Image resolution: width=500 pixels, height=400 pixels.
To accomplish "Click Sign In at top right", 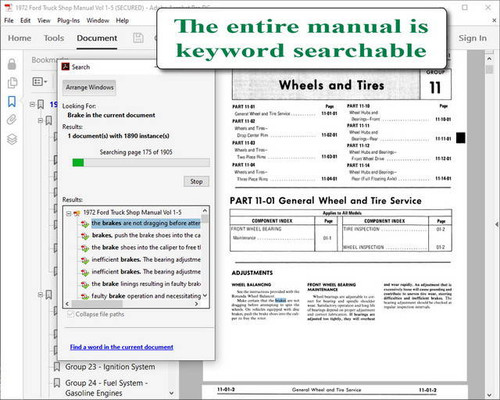I will pyautogui.click(x=472, y=38).
